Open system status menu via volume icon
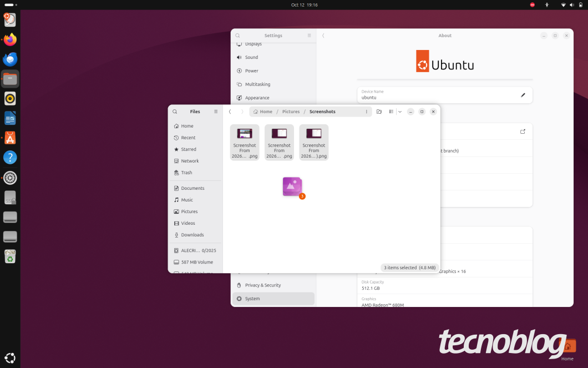 (572, 5)
